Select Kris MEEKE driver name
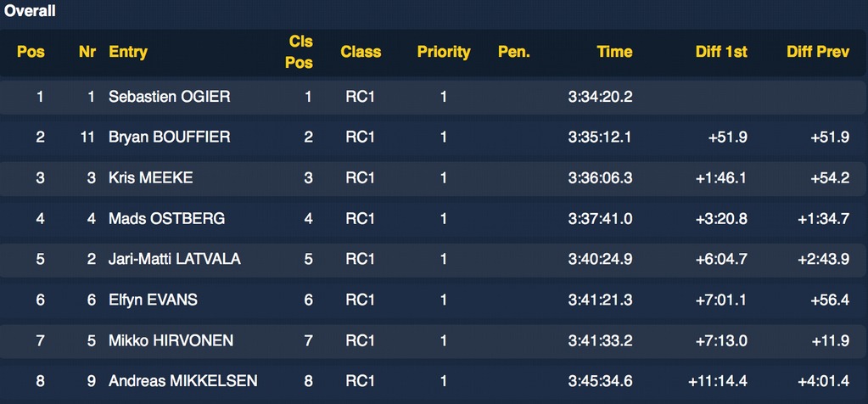The image size is (868, 404). (x=151, y=178)
